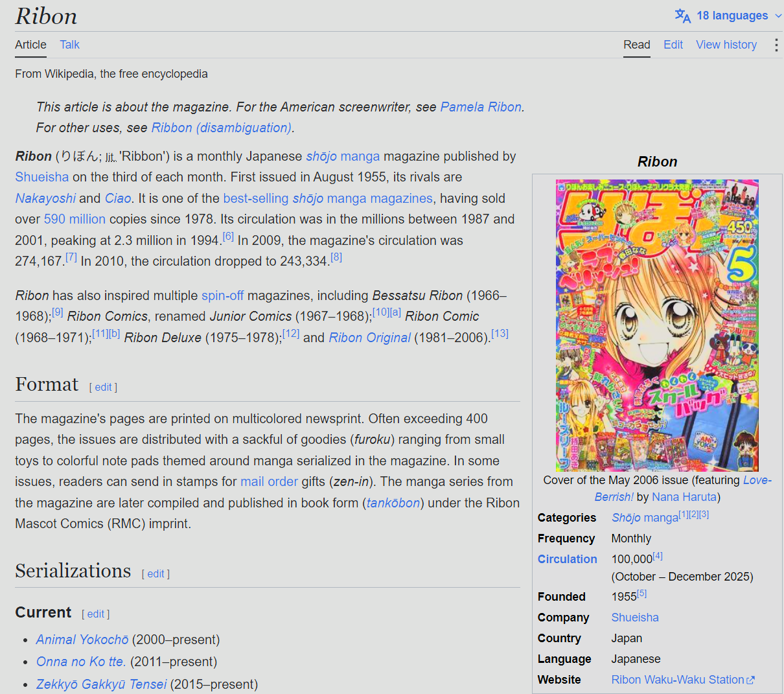Open the Nakayoshi magazine link

point(45,198)
